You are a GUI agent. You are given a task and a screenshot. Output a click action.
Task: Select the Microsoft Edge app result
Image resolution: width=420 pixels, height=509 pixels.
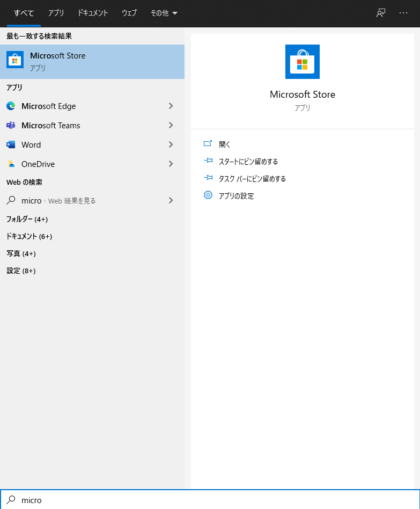[x=92, y=106]
